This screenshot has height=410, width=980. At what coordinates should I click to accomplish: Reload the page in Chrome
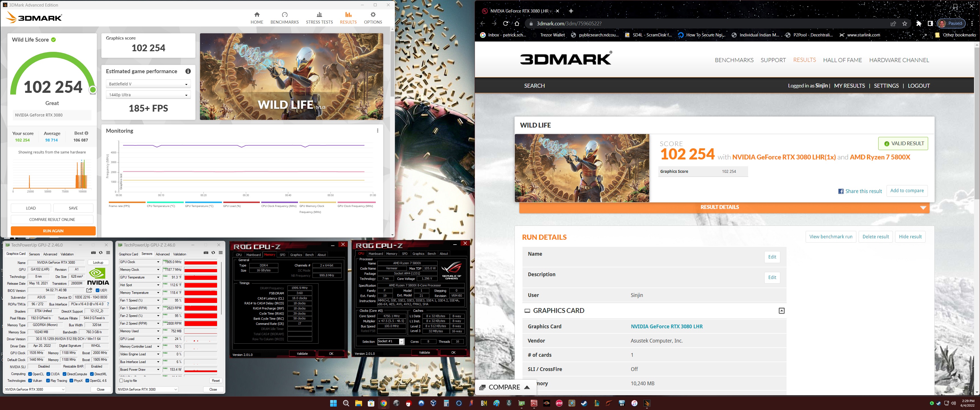[506, 23]
